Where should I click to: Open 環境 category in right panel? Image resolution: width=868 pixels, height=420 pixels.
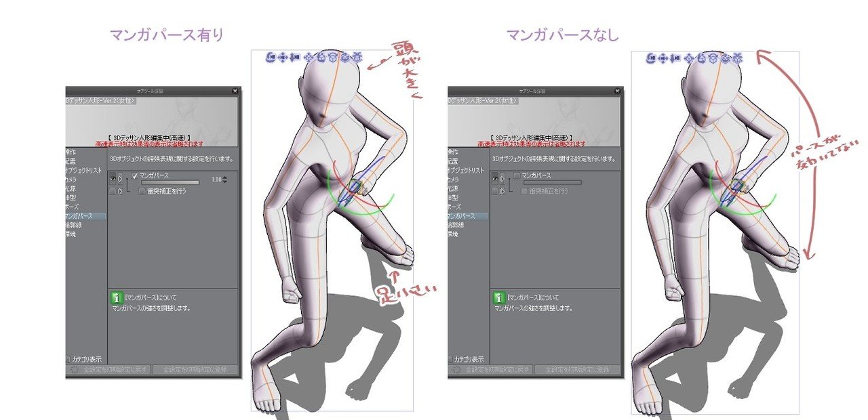[453, 234]
